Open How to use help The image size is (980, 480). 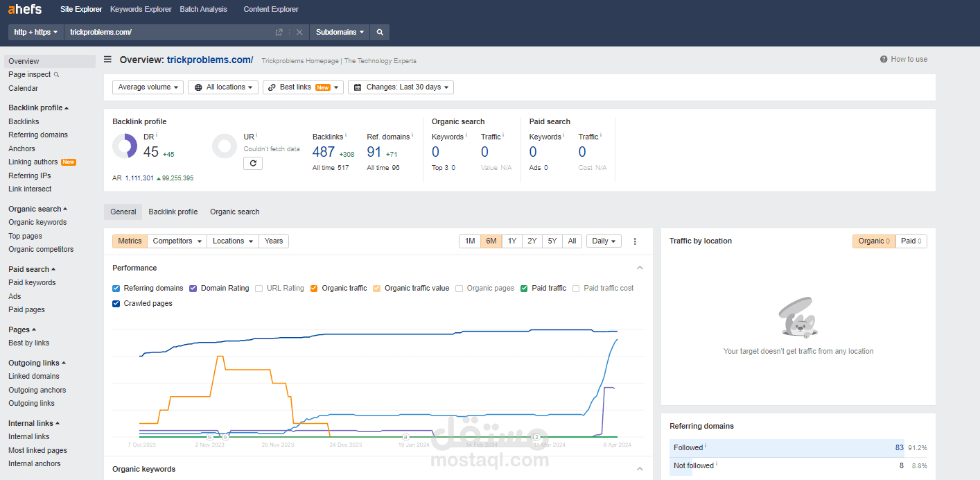904,59
